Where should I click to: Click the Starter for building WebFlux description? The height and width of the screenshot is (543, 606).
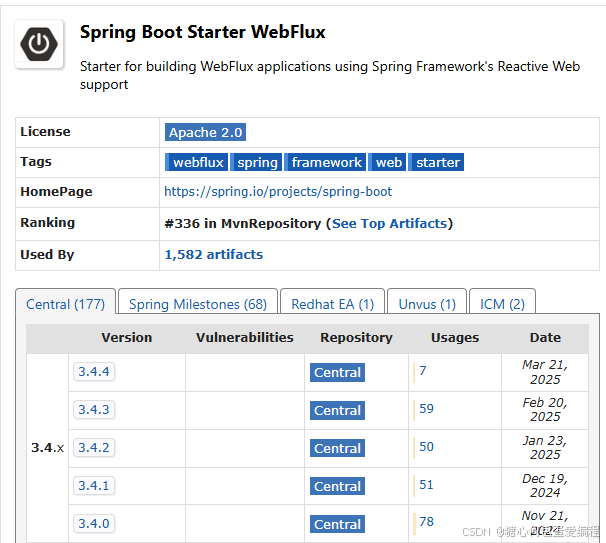(330, 75)
